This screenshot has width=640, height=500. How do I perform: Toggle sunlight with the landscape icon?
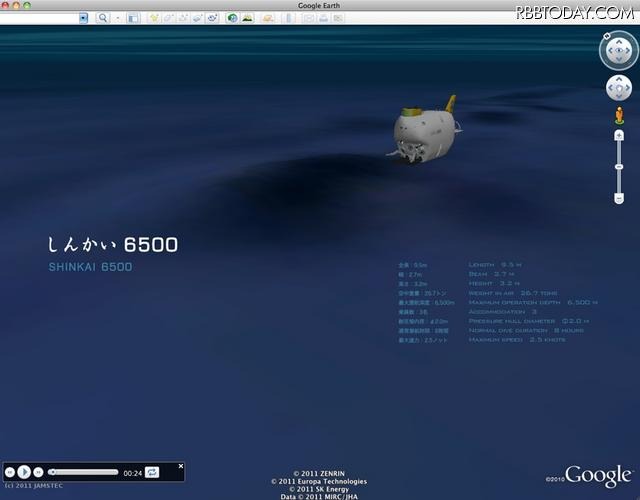(247, 18)
